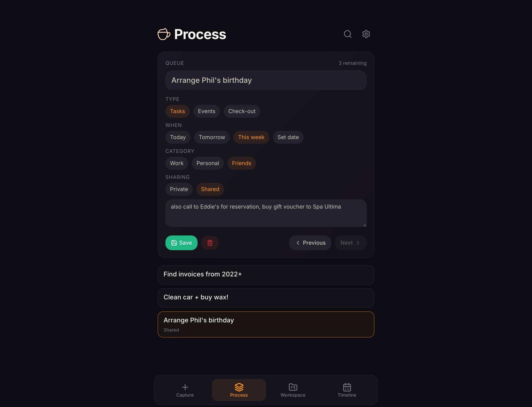Change category to Personal
Image resolution: width=532 pixels, height=407 pixels.
(208, 163)
